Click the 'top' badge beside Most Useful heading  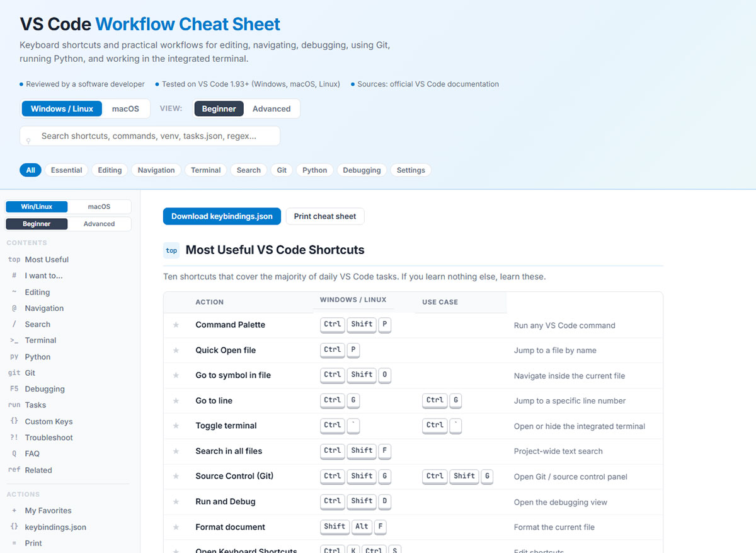[x=171, y=250]
